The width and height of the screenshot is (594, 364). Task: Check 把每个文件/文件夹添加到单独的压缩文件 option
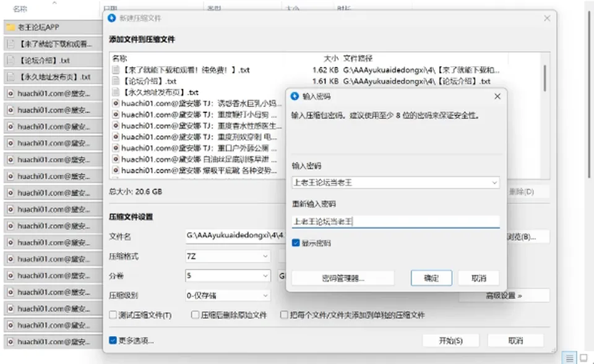(284, 315)
